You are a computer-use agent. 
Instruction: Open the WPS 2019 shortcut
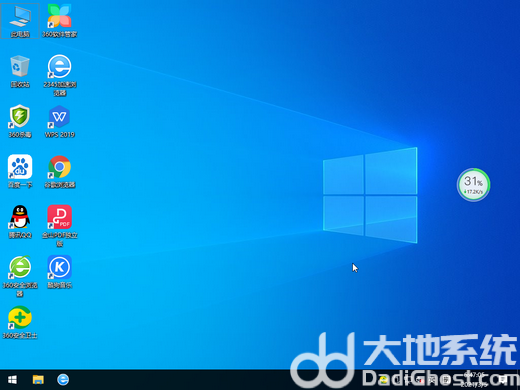pyautogui.click(x=60, y=121)
